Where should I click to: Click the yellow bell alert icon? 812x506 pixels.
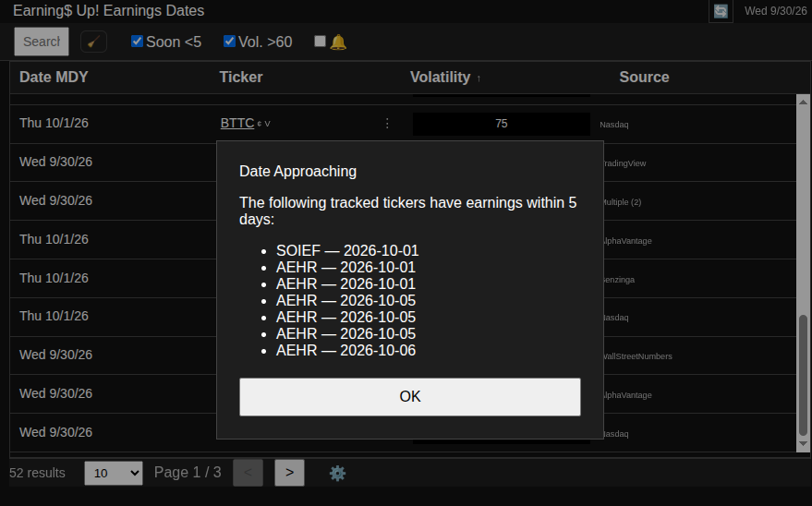pos(338,42)
